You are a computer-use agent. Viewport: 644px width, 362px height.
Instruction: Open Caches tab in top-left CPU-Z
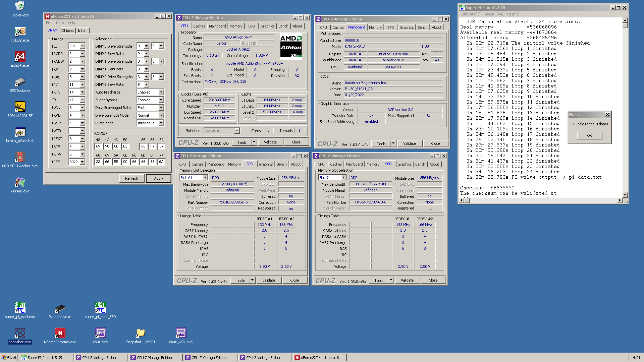(x=199, y=26)
